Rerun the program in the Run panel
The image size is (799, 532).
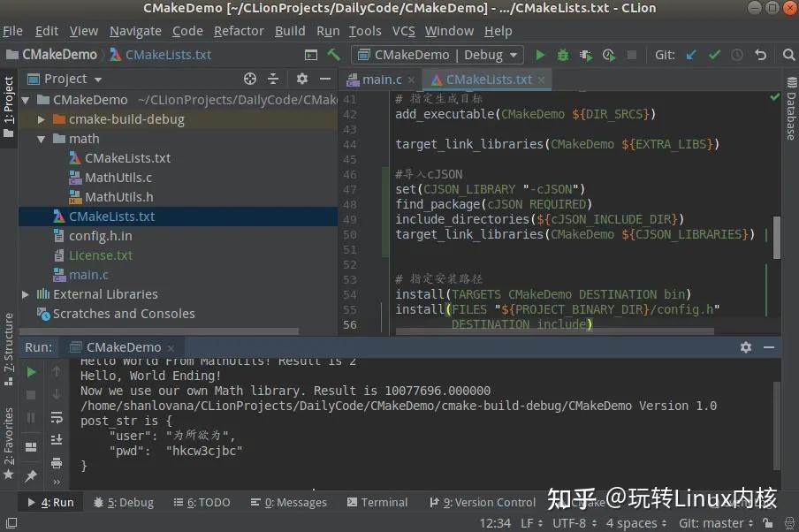(29, 372)
